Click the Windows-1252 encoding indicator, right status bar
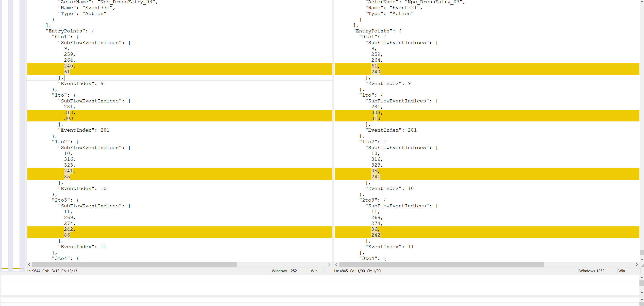644x306 pixels. (592, 271)
